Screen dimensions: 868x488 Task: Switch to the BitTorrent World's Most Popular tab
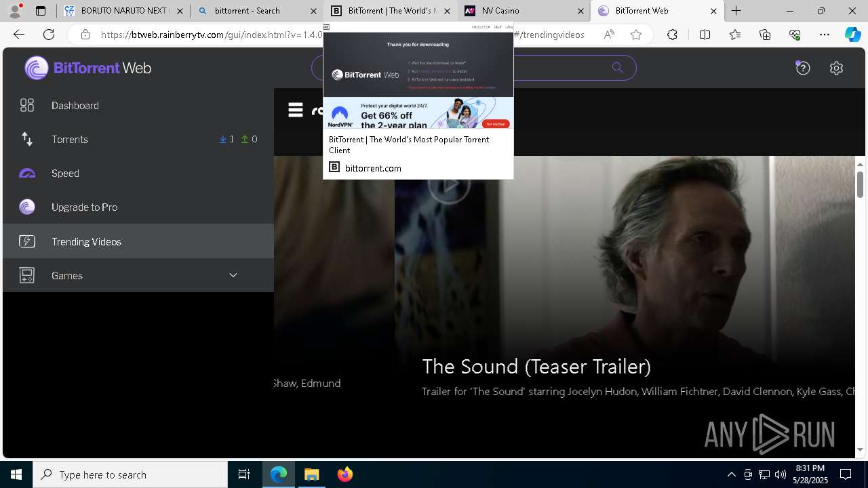click(391, 11)
